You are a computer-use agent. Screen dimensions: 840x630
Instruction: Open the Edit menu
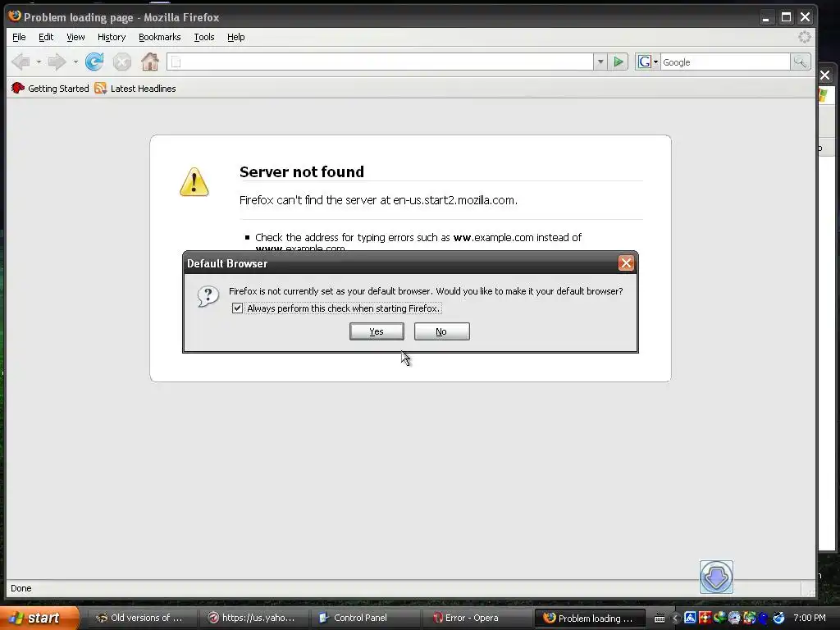point(46,37)
